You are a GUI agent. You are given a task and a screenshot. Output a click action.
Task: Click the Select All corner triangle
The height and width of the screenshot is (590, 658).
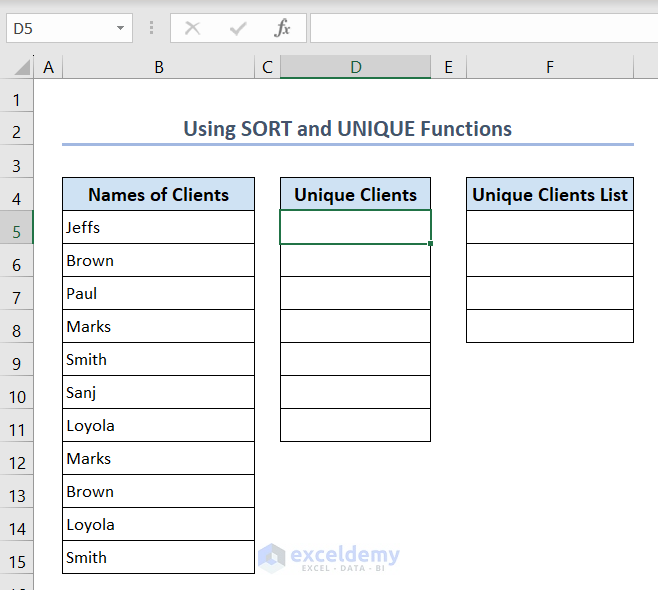pos(21,67)
